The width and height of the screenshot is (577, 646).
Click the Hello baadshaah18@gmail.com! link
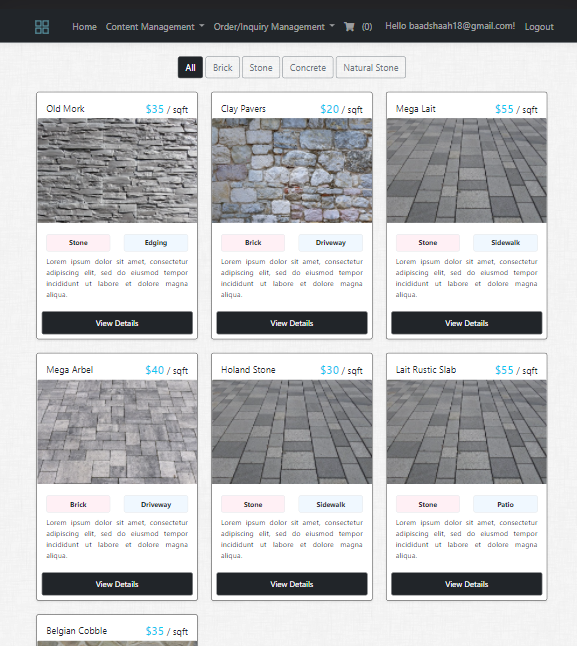[x=450, y=26]
